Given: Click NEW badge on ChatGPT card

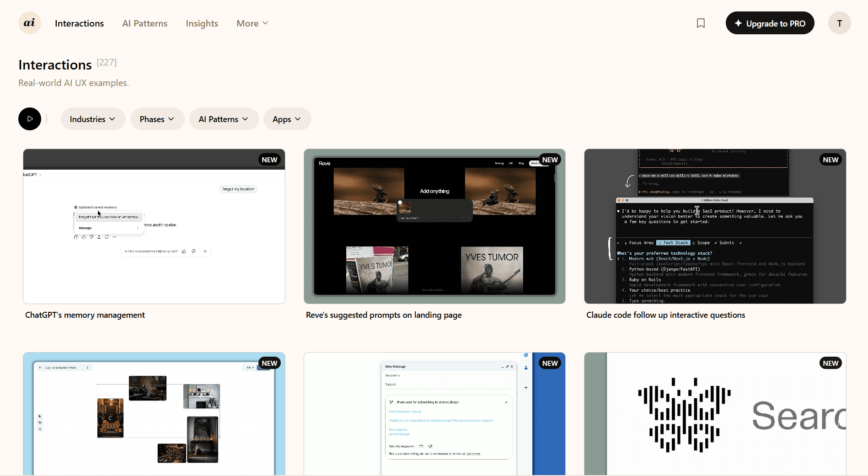Looking at the screenshot, I should [x=269, y=160].
